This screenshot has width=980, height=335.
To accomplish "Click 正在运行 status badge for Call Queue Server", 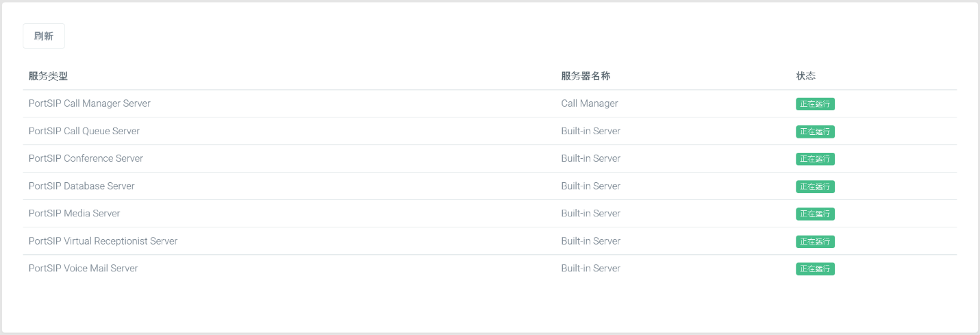I will (815, 132).
